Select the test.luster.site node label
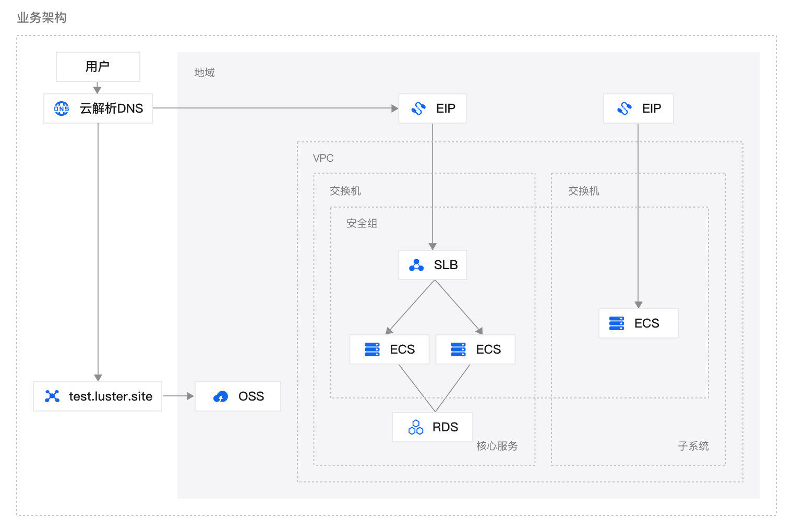The width and height of the screenshot is (793, 532). point(111,396)
